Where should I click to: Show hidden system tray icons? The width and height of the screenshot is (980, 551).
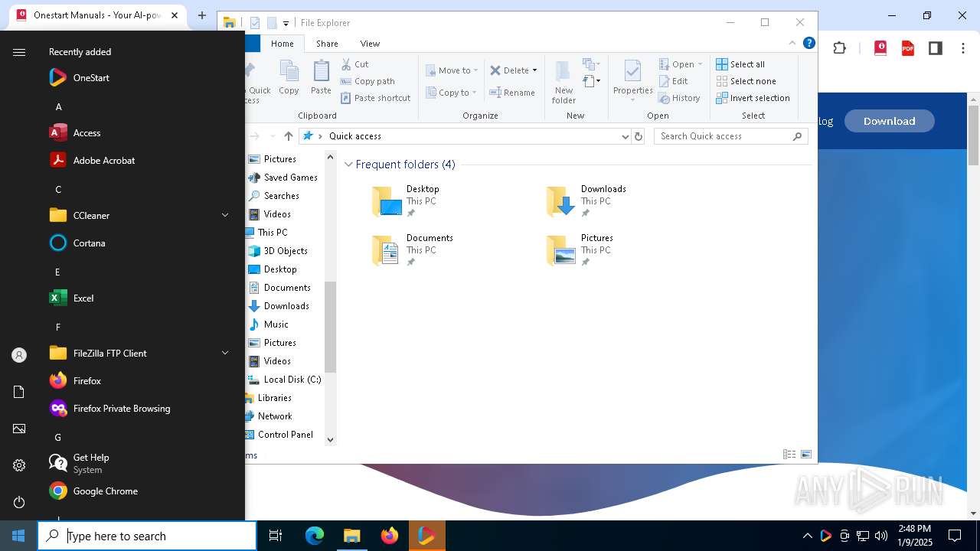pyautogui.click(x=807, y=536)
